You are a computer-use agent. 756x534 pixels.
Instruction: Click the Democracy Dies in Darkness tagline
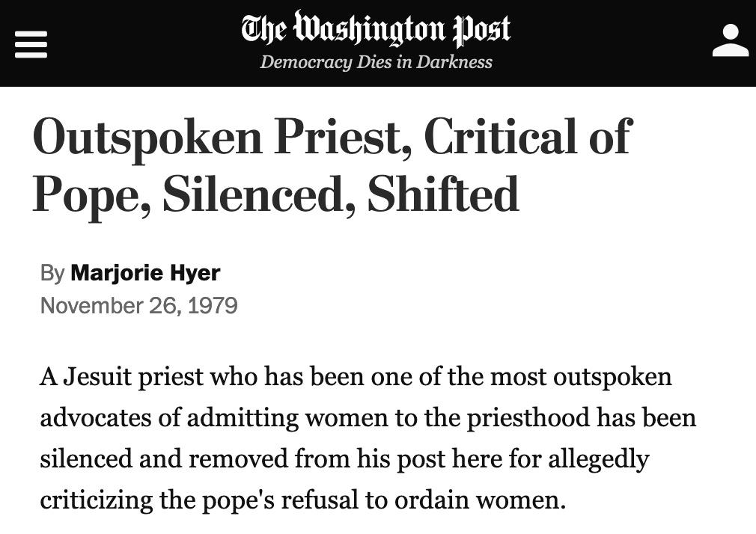[x=376, y=62]
